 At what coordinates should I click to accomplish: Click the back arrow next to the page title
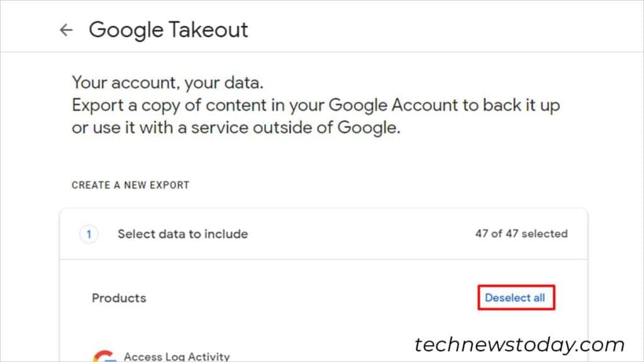point(66,30)
